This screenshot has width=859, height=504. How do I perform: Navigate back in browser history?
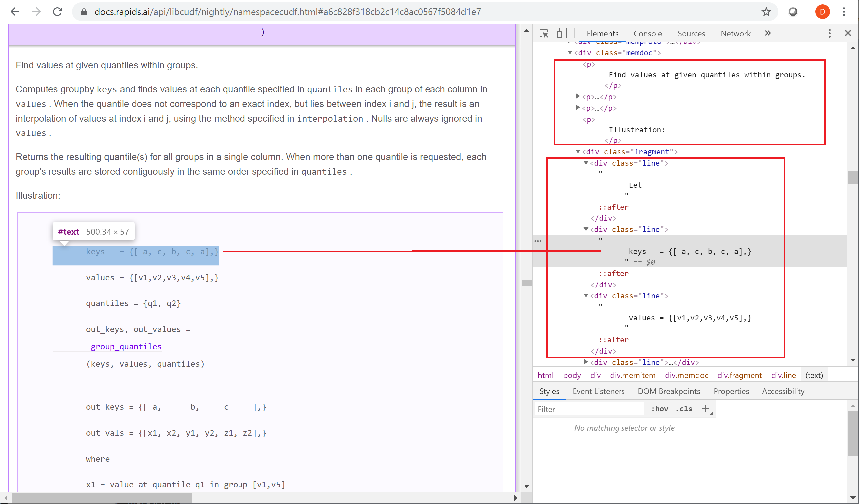[x=15, y=12]
